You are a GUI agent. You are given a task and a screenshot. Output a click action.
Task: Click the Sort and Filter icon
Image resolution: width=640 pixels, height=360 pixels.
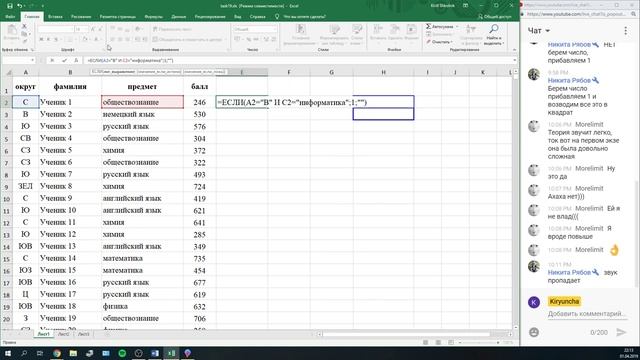point(471,29)
